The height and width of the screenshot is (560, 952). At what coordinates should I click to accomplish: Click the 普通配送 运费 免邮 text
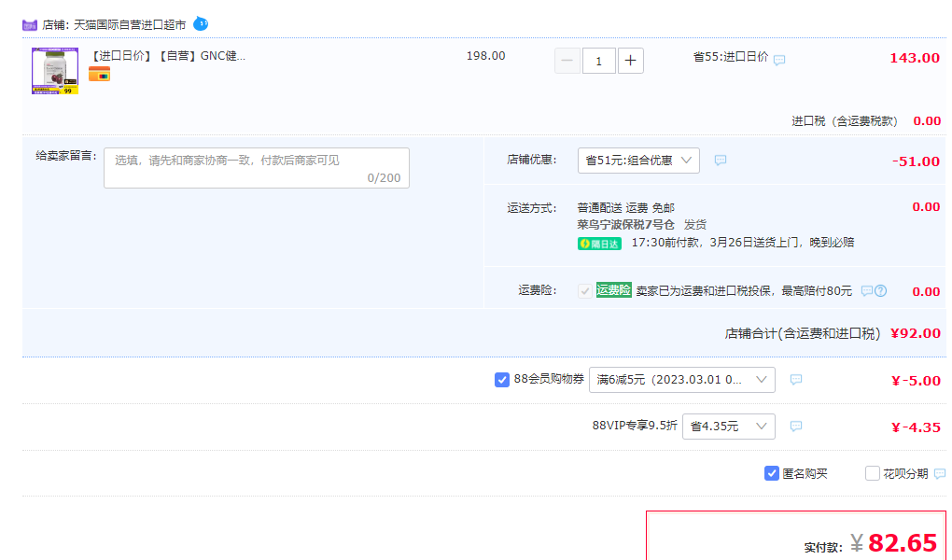point(626,208)
